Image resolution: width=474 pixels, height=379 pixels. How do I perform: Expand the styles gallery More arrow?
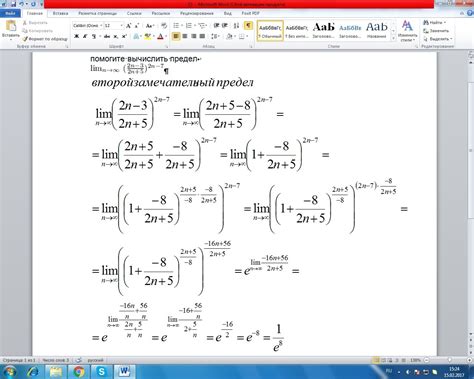[393, 38]
